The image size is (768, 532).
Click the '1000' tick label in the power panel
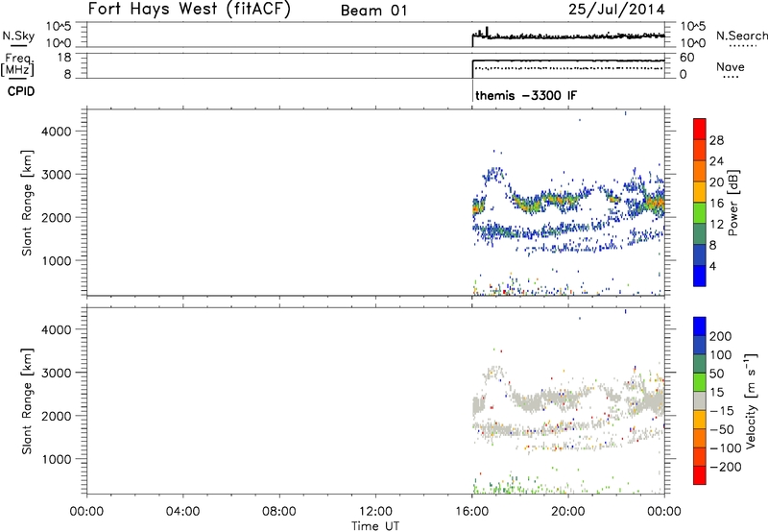point(57,260)
